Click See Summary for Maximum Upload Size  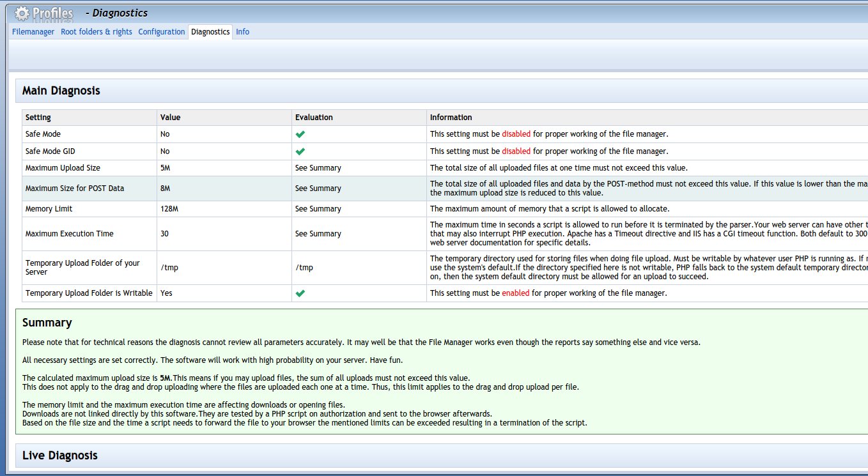(318, 168)
